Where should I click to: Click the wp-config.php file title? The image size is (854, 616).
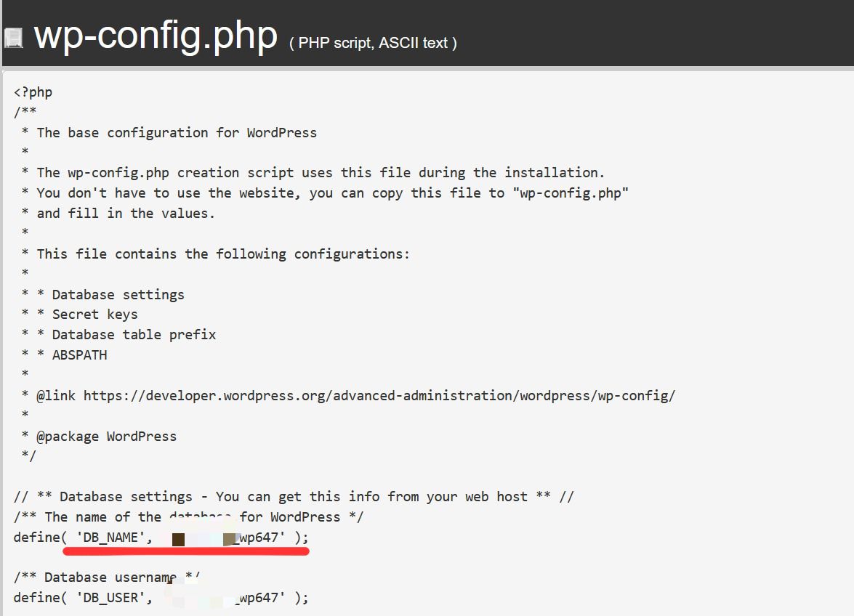156,36
